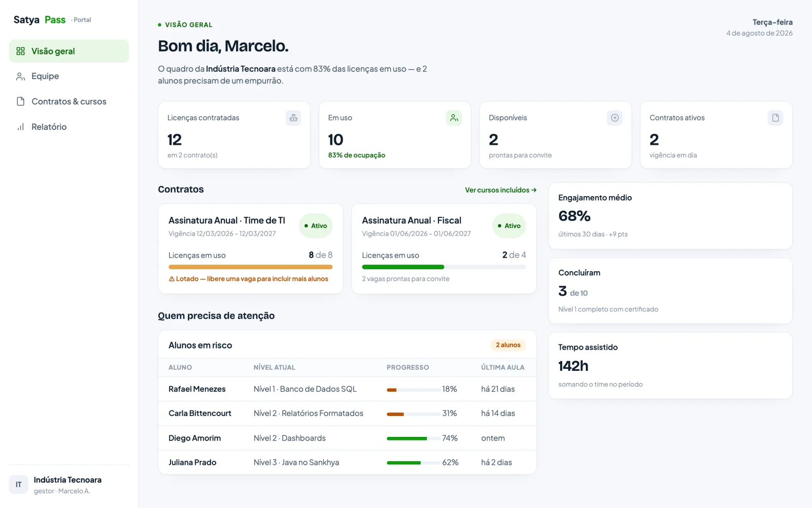This screenshot has height=508, width=812.
Task: Click the Disponíveis plus circle icon
Action: 615,118
